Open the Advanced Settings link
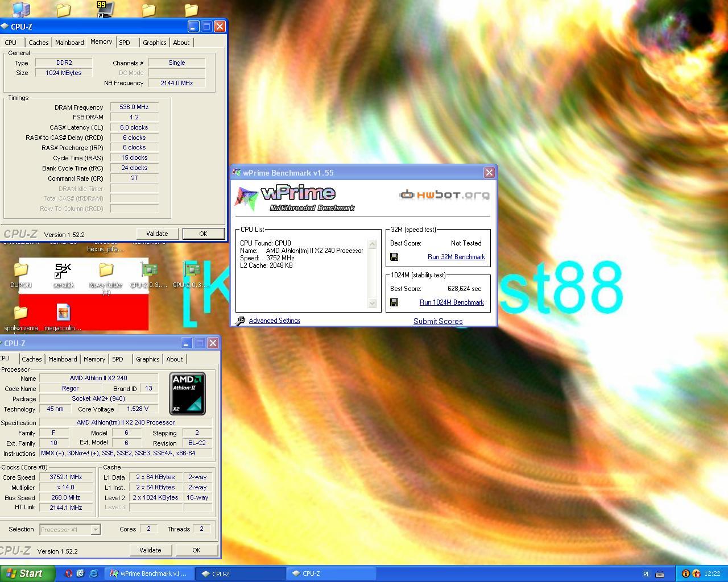The width and height of the screenshot is (728, 582). 275,321
